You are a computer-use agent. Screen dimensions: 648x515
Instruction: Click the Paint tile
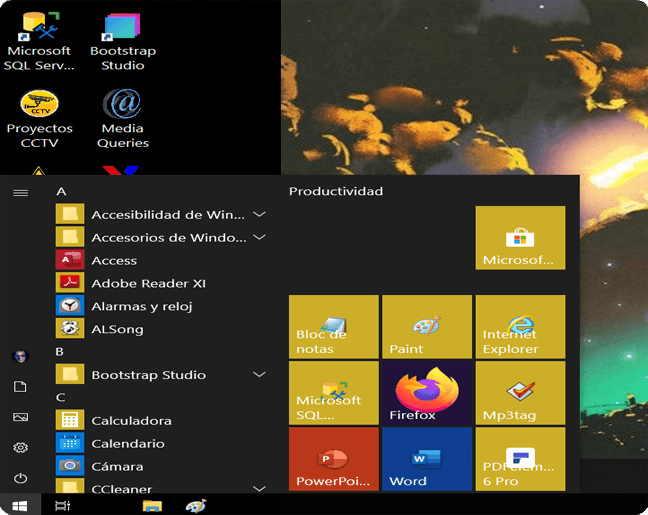(426, 327)
